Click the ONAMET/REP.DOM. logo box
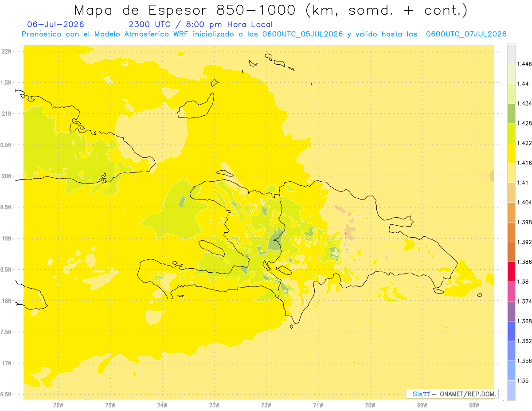The image size is (532, 411). point(452,394)
